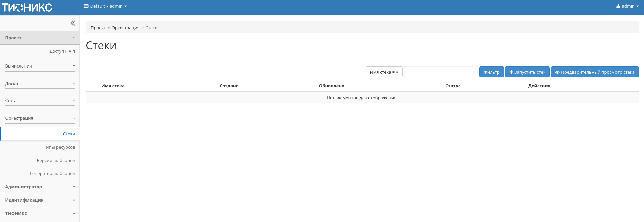Collapse the 'Проект' sidebar section
Image resolution: width=644 pixels, height=222 pixels.
tap(40, 38)
